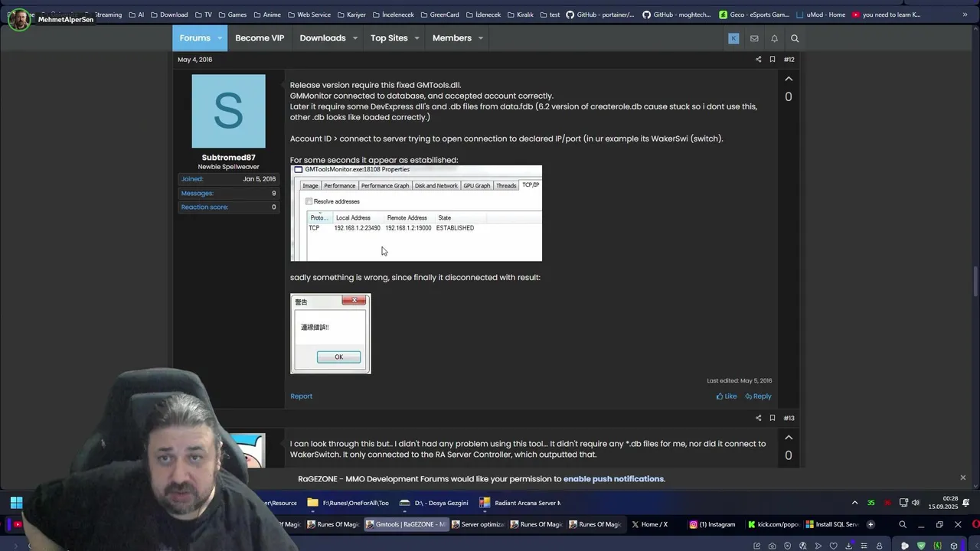This screenshot has width=980, height=551.
Task: Open the GitHub portainer bookmark
Action: click(599, 15)
